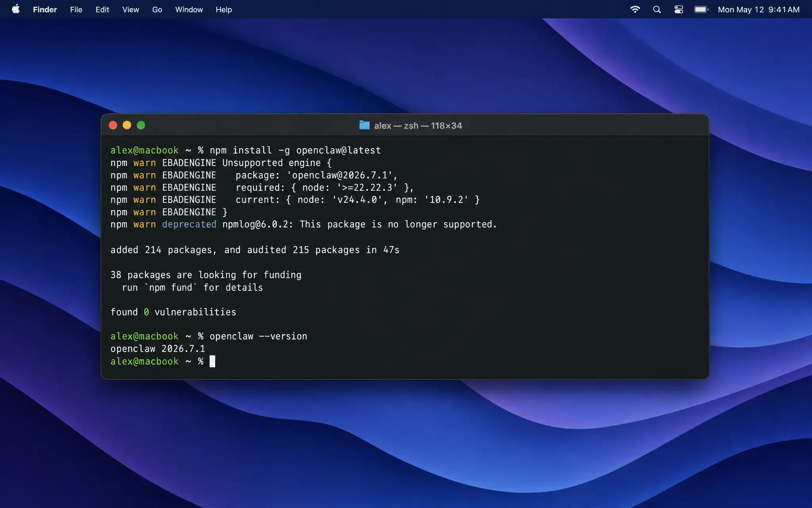This screenshot has width=812, height=508.
Task: Click 'alex@macbook' in the first prompt line
Action: (145, 150)
